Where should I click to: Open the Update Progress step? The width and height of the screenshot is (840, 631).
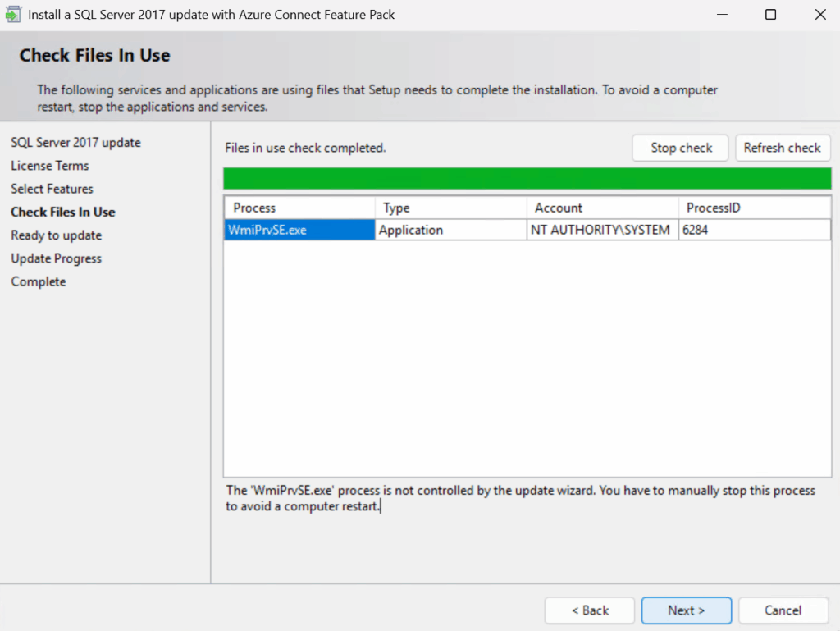(x=57, y=258)
